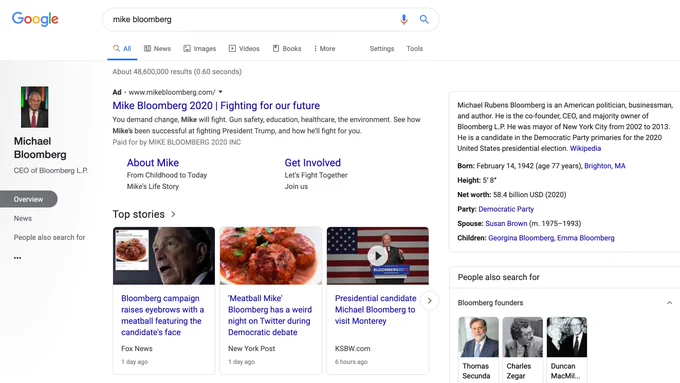
Task: Click the meatballs photo for the New York Post story
Action: (x=271, y=256)
